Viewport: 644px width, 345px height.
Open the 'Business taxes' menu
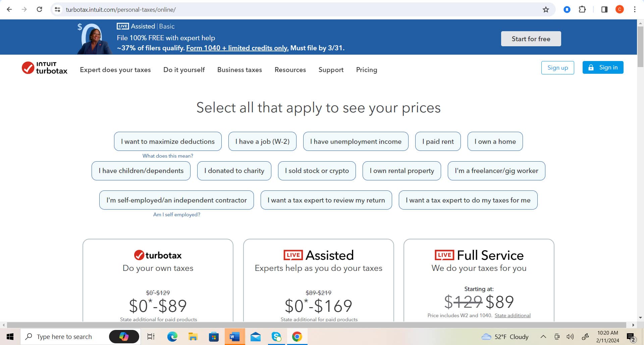(x=239, y=70)
